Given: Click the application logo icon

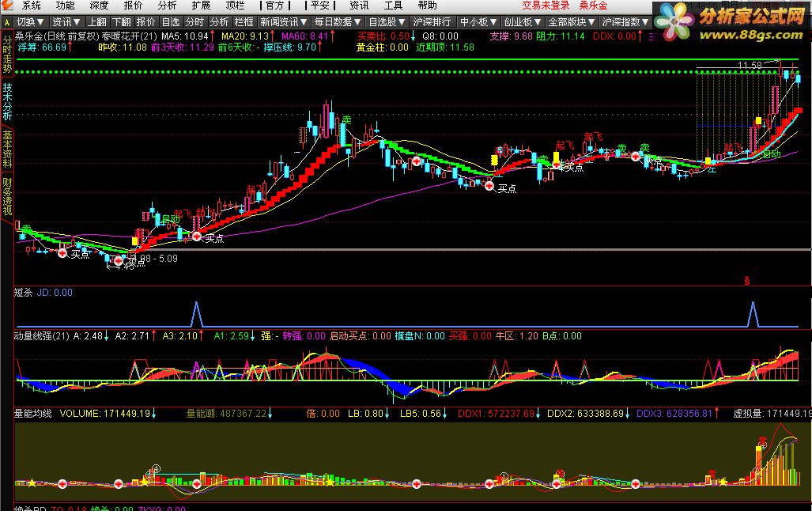Looking at the screenshot, I should click(x=7, y=6).
